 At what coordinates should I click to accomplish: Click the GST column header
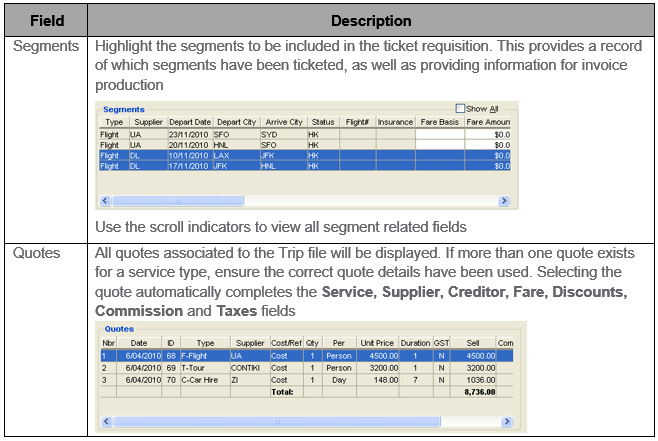441,343
